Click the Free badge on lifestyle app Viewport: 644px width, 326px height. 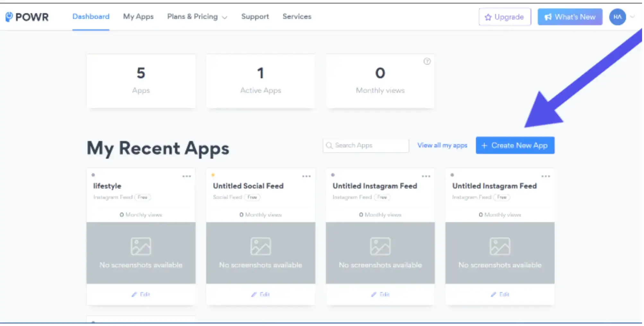coord(143,197)
